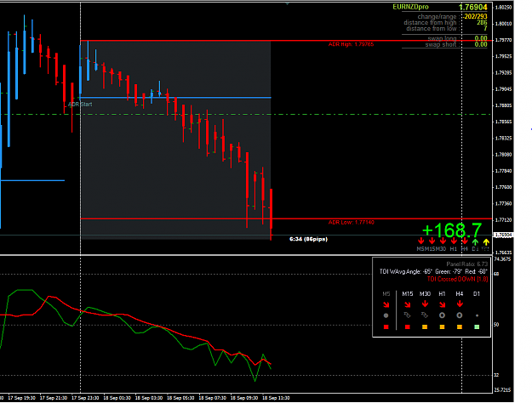Click the ADR Low: 1.77140 label
The width and height of the screenshot is (532, 403).
tap(352, 223)
